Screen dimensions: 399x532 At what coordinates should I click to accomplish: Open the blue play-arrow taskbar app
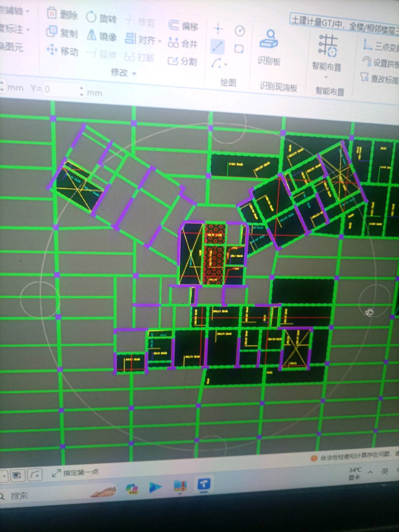click(x=156, y=487)
